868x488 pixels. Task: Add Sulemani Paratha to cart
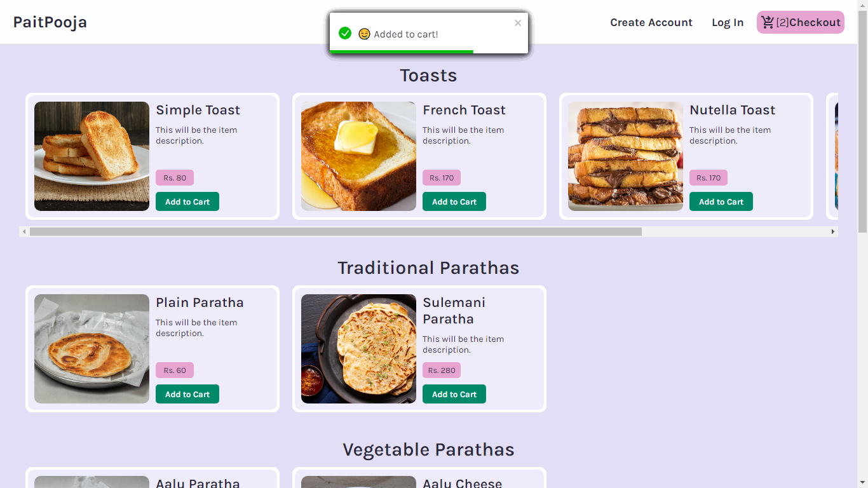click(x=454, y=393)
